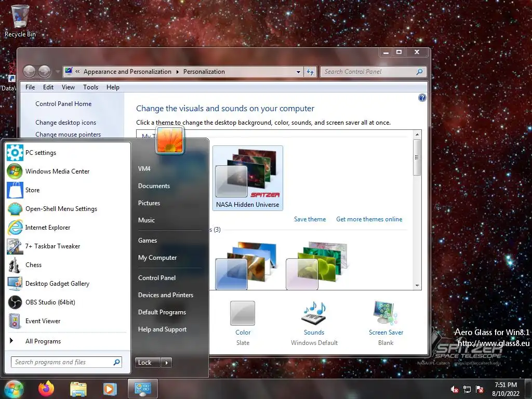Select the green flowers theme thumbnail

[316, 265]
